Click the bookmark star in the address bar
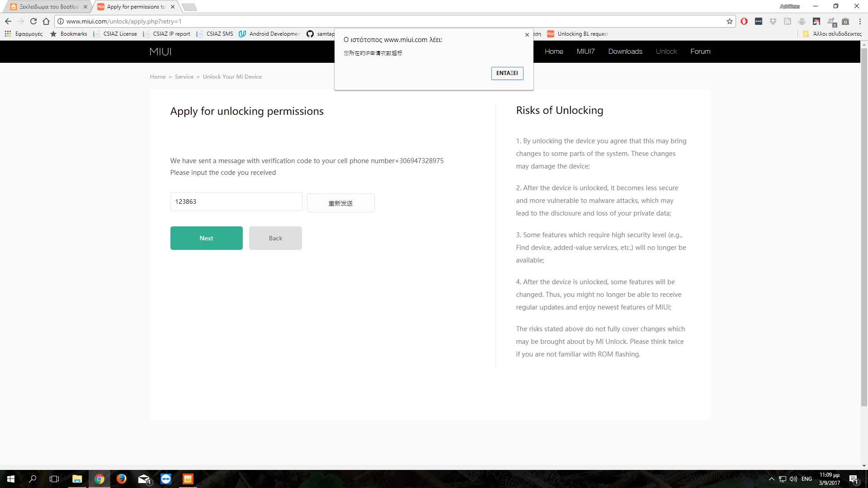 pos(729,21)
